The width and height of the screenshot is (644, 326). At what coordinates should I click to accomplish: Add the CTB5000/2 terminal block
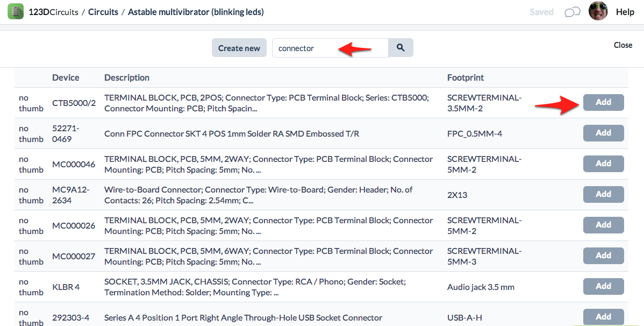pos(603,102)
